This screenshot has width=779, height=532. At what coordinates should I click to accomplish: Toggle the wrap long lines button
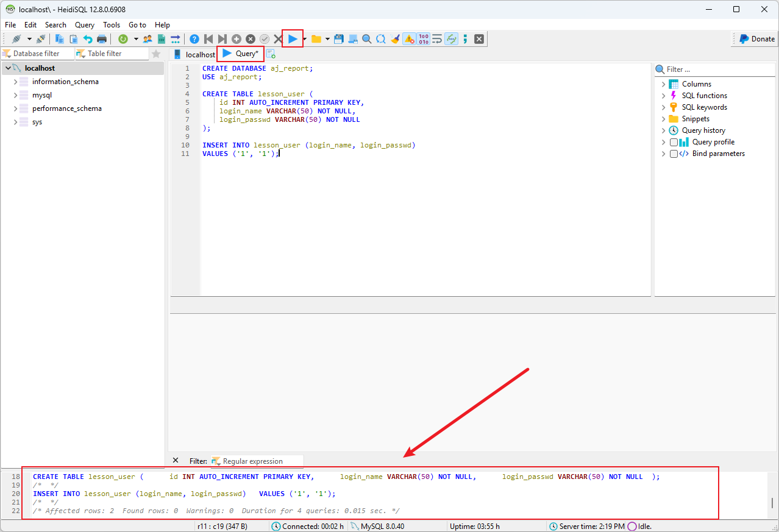tap(437, 39)
